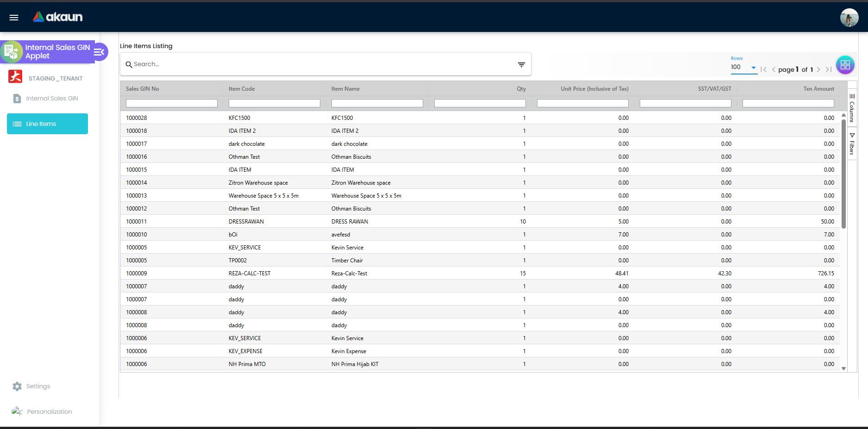Image resolution: width=868 pixels, height=429 pixels.
Task: Open the apps grid round button
Action: tap(845, 65)
